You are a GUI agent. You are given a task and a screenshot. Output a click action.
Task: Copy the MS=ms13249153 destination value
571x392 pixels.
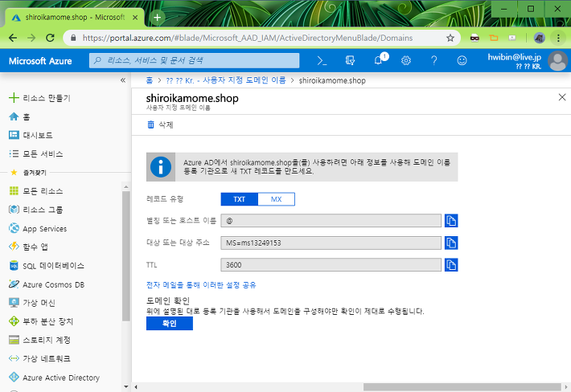pos(451,243)
